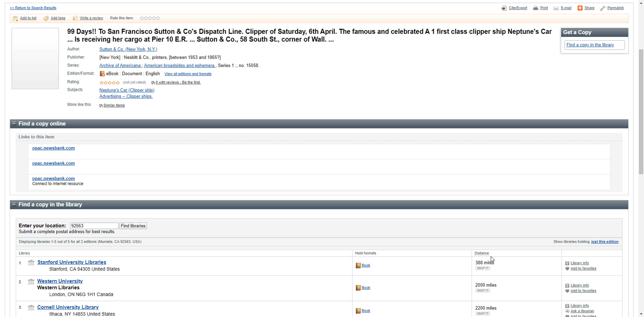The width and height of the screenshot is (644, 317).
Task: Open author link Sutton & Co. (New York, N.Y.)
Action: pos(128,49)
